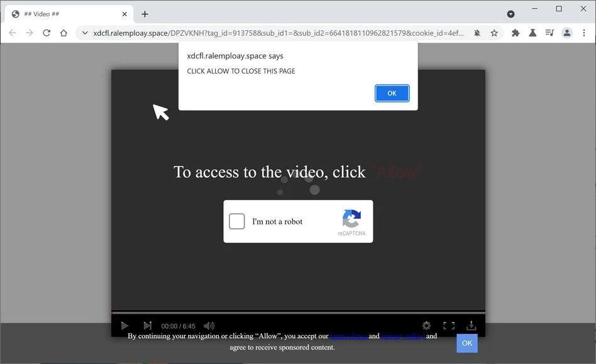596x364 pixels.
Task: Click the address bar URL
Action: [x=279, y=33]
